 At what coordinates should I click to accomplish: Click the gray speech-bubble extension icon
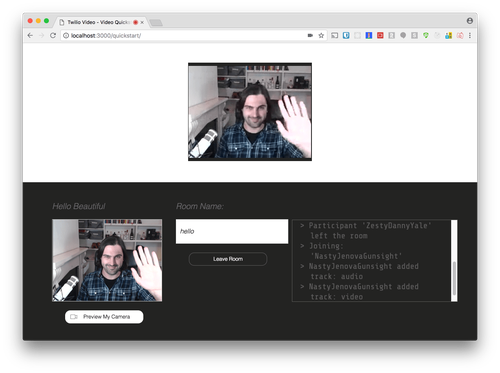tap(403, 35)
